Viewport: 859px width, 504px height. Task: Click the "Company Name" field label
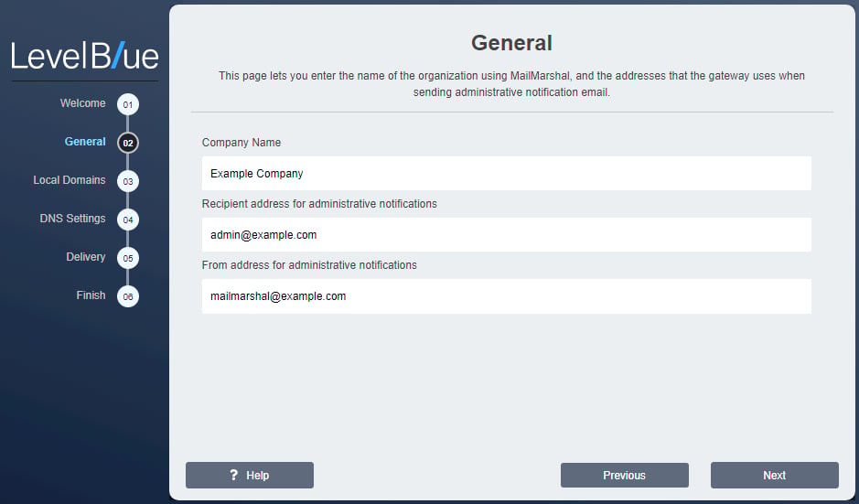[x=241, y=143]
